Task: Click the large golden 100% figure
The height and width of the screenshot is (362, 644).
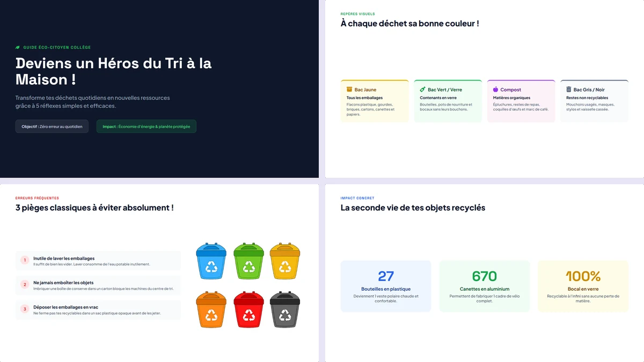Action: (583, 276)
